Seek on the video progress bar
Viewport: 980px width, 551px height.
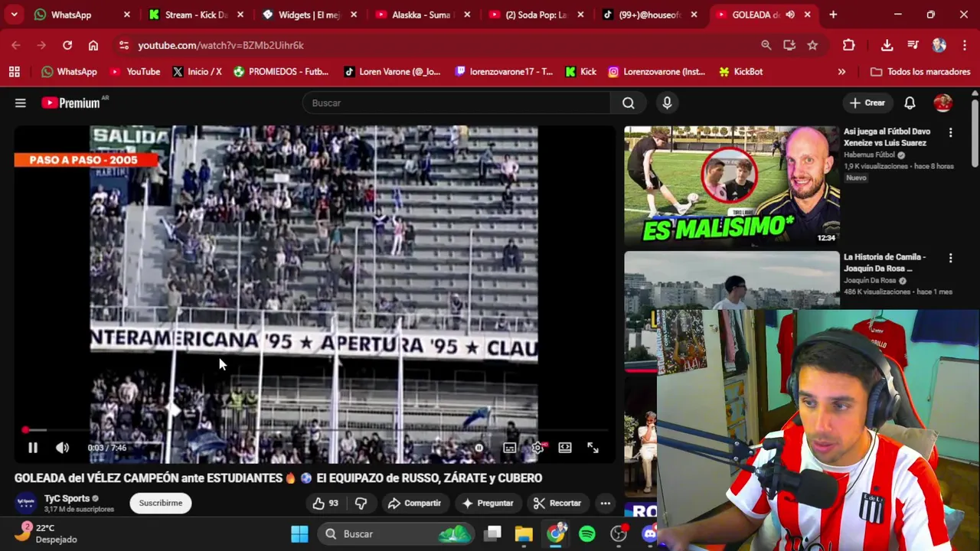point(314,430)
